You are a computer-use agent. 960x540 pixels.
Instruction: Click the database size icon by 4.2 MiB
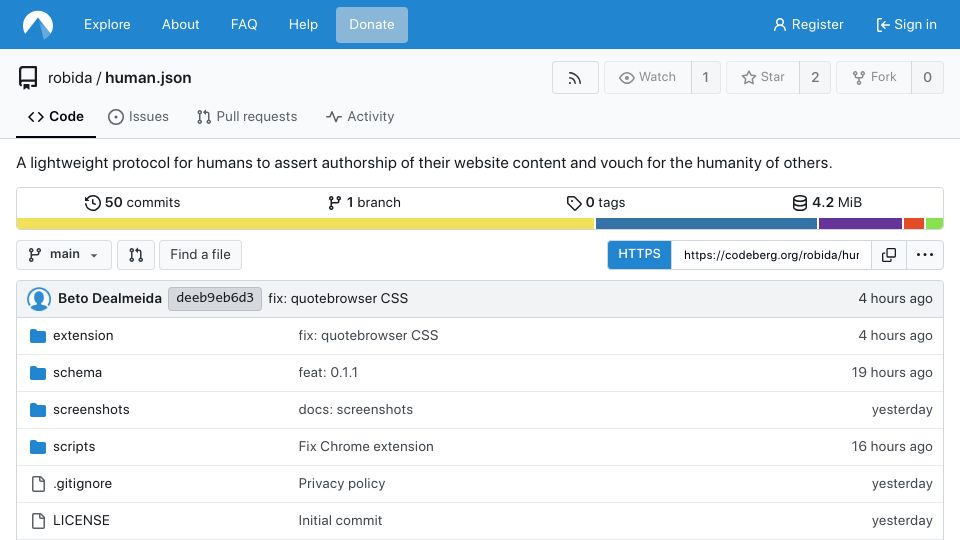pos(800,203)
